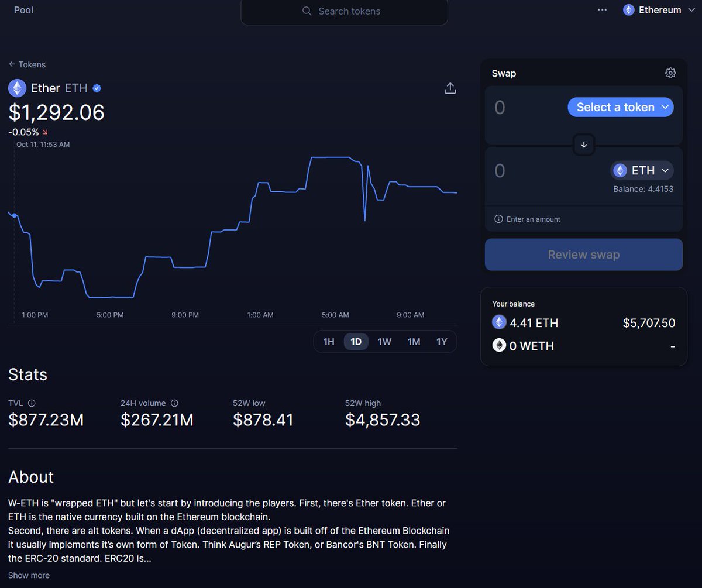Go back to Tokens list
The height and width of the screenshot is (588, 702).
pyautogui.click(x=27, y=64)
